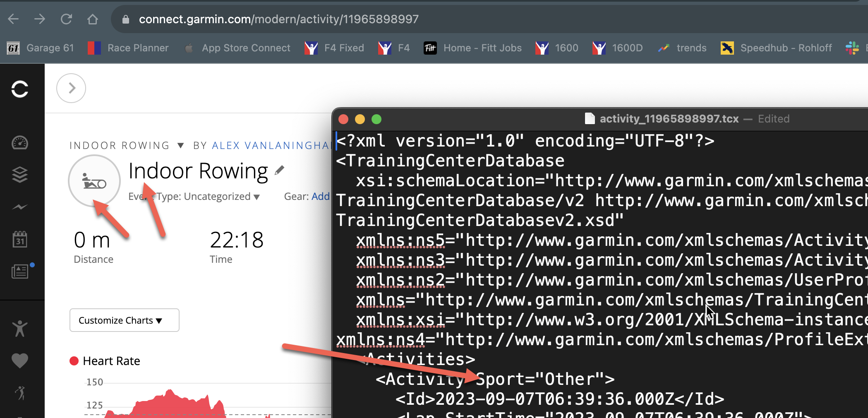The image size is (868, 418).
Task: Zoom the tcx editor window
Action: click(376, 119)
